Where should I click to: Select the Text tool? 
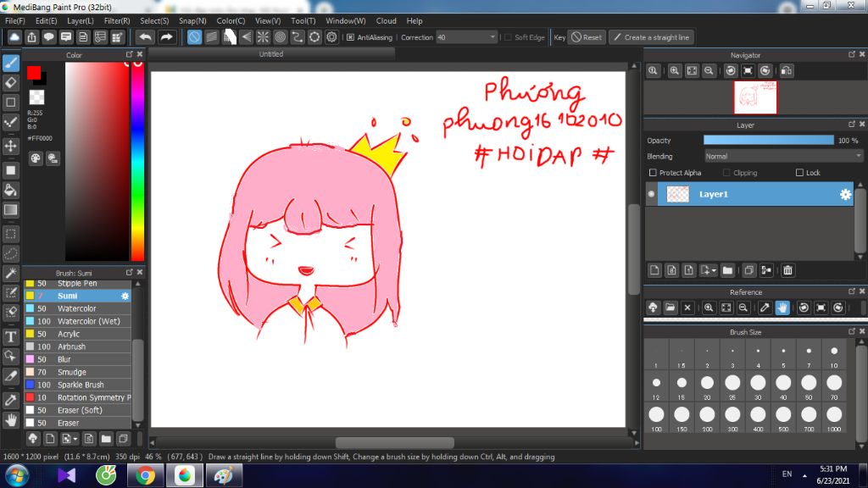(11, 336)
